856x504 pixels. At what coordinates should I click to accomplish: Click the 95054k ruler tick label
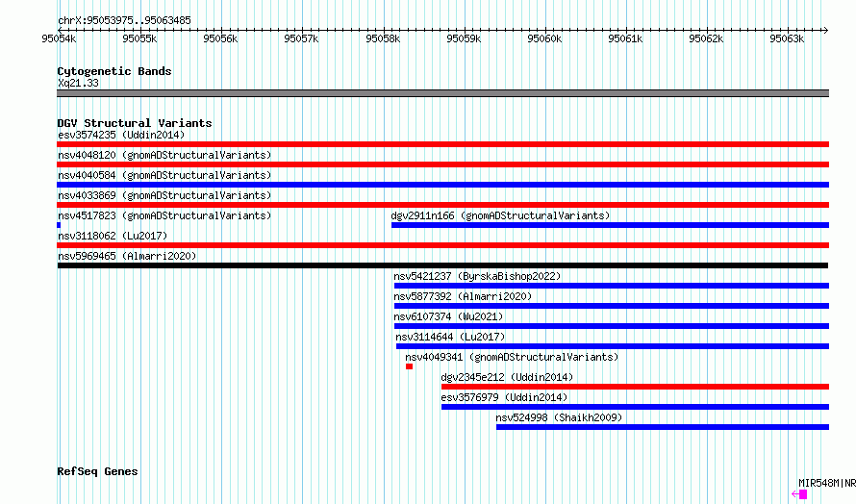pyautogui.click(x=59, y=38)
